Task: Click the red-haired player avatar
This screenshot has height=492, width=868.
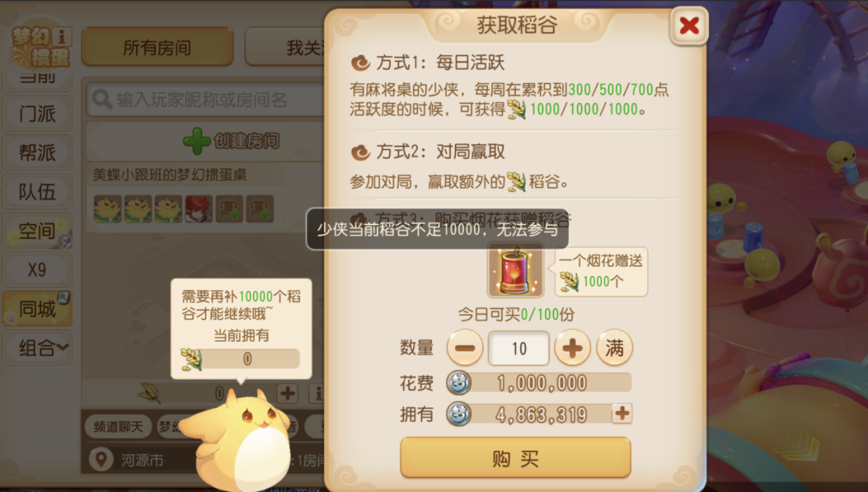Action: pyautogui.click(x=199, y=209)
